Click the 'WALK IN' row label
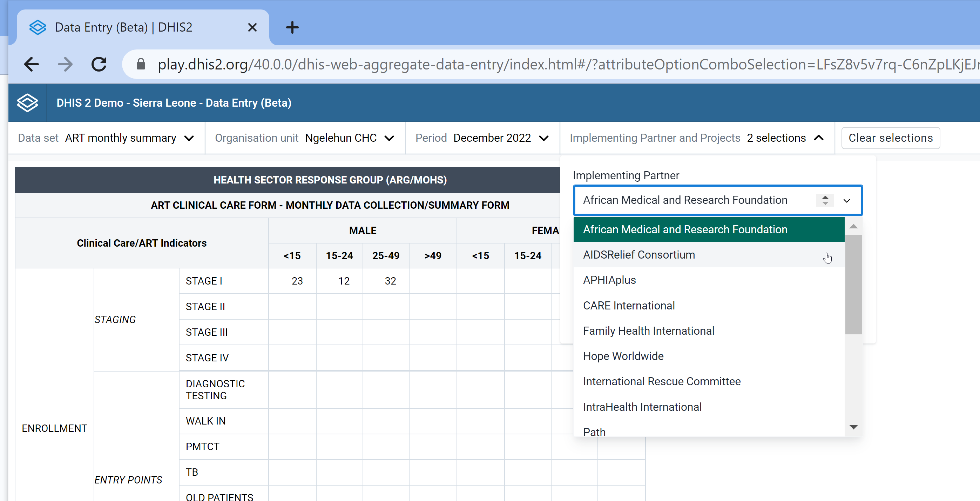 [206, 421]
